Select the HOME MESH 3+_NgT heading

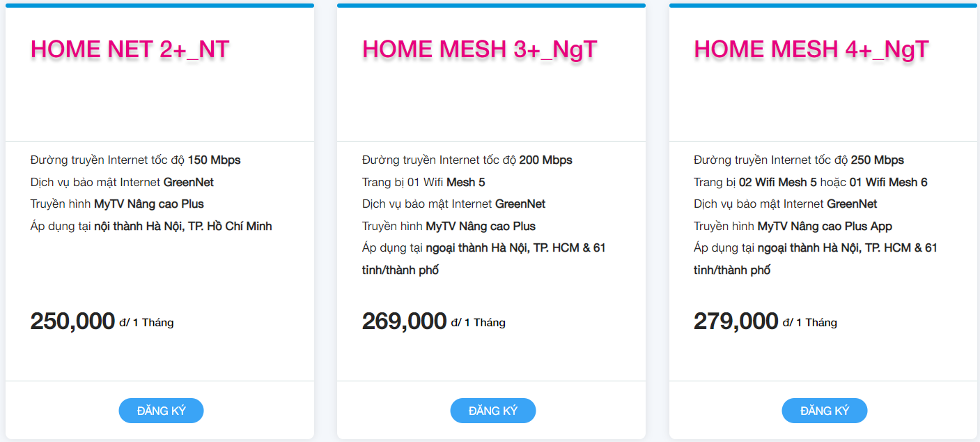479,49
